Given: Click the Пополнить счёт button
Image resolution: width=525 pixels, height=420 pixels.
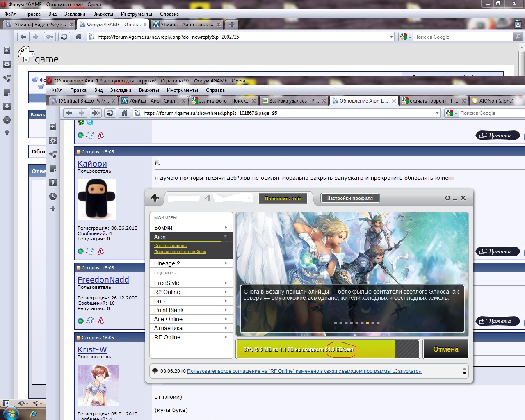Looking at the screenshot, I should pyautogui.click(x=283, y=199).
